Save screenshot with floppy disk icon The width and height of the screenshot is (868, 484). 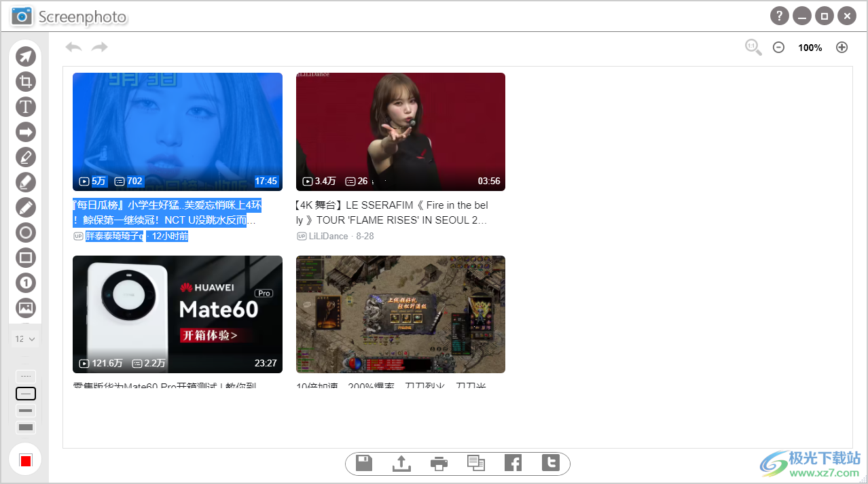coord(365,464)
